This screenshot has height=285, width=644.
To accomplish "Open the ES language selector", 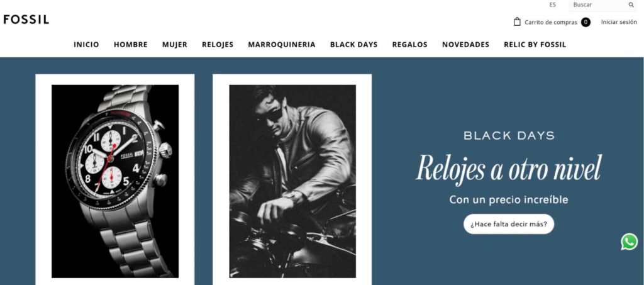I will click(552, 5).
